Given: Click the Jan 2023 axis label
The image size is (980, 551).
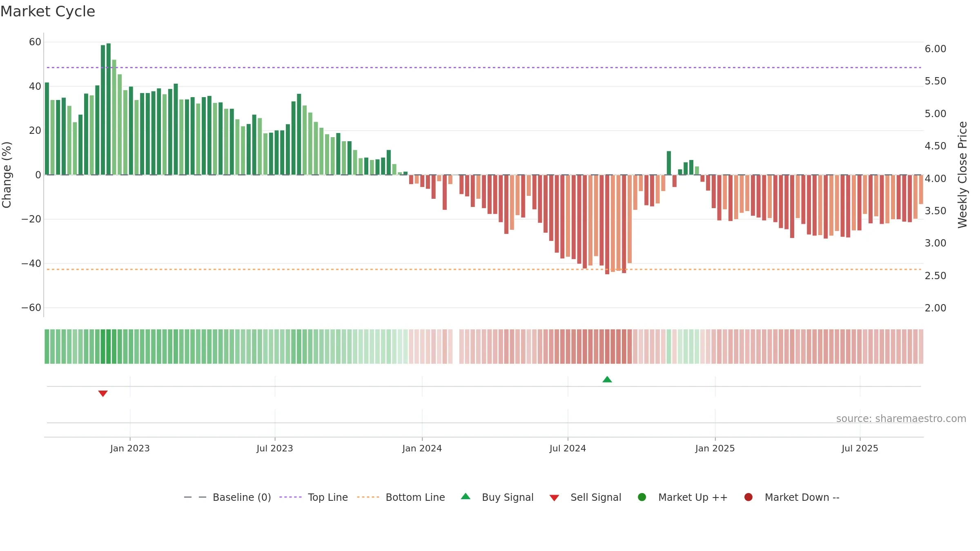Looking at the screenshot, I should tap(130, 449).
